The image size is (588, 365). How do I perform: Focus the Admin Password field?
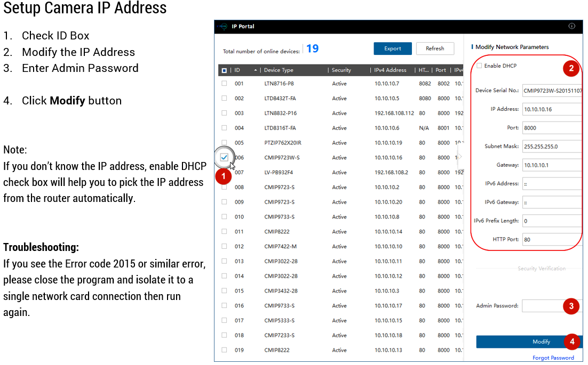pyautogui.click(x=543, y=306)
